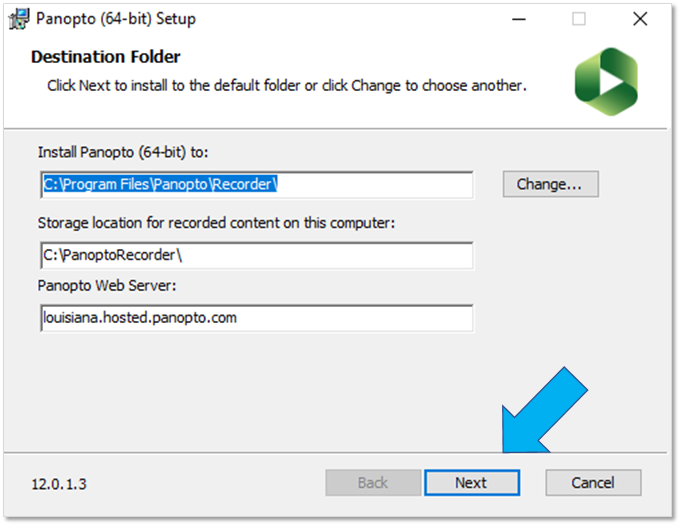Click the Next button
Viewport: 681px width, 526px height.
[x=472, y=483]
